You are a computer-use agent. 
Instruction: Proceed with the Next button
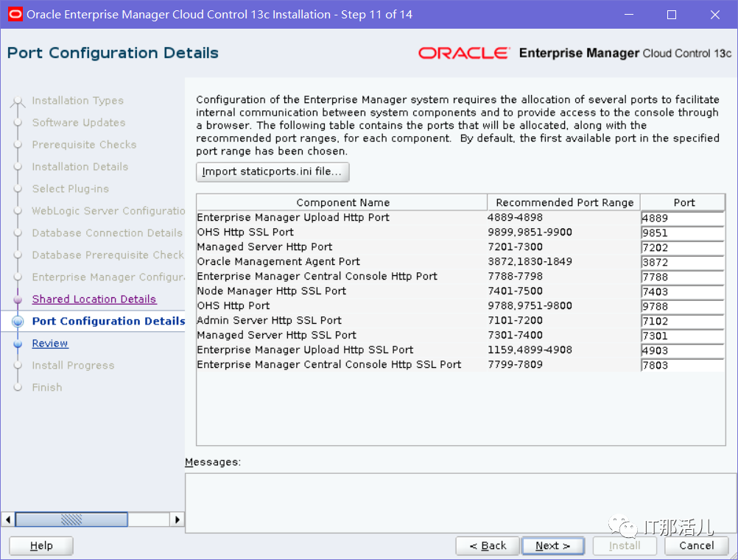tap(553, 546)
